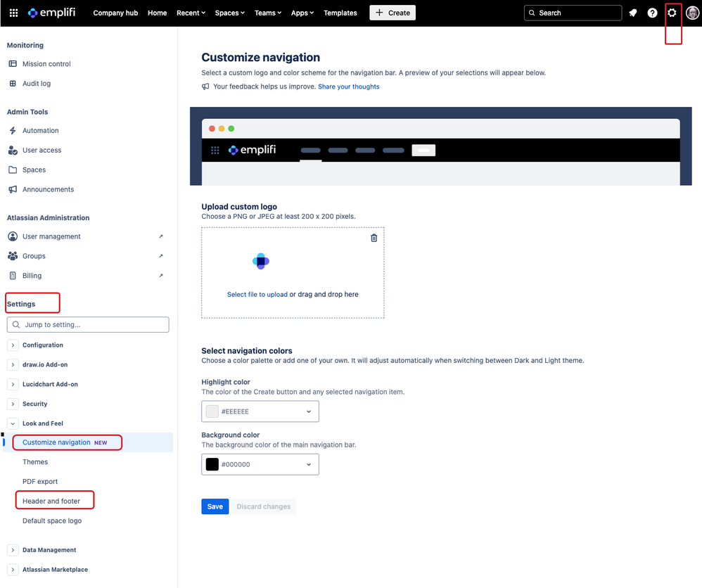Open the settings gear icon

pyautogui.click(x=672, y=13)
